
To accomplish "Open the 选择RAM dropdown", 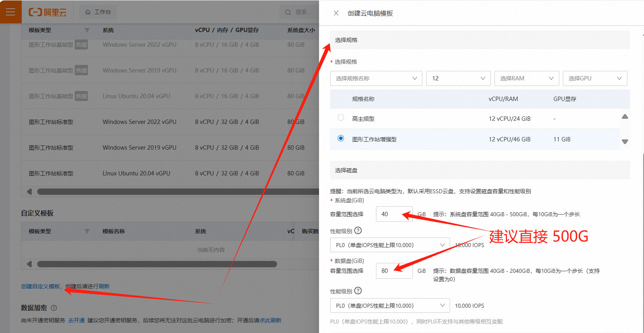I will tap(526, 78).
